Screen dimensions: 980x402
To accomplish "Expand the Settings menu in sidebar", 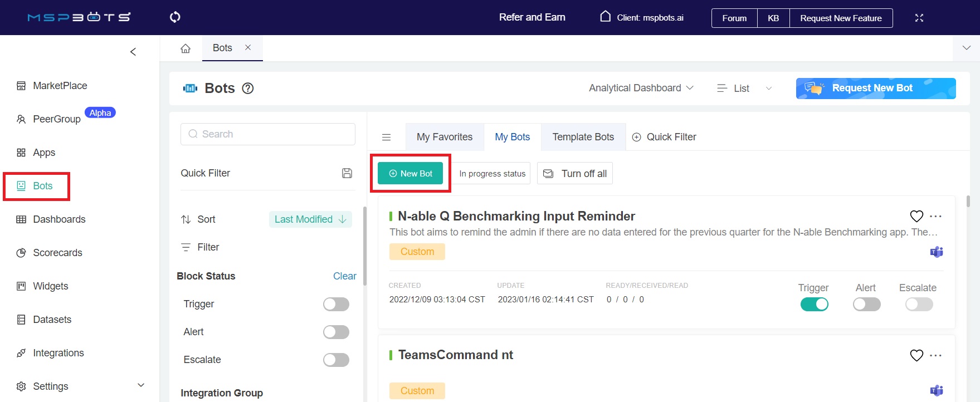I will (141, 385).
